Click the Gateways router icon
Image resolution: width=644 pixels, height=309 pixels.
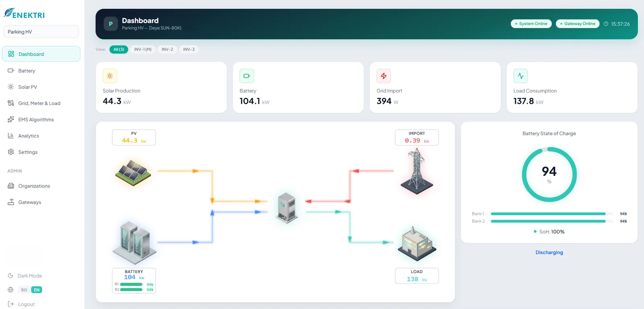click(11, 202)
